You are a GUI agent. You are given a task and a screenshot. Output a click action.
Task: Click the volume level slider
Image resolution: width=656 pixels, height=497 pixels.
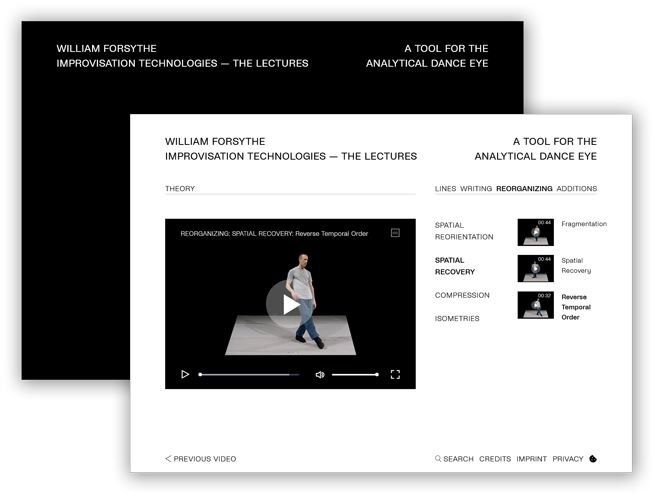click(x=356, y=374)
